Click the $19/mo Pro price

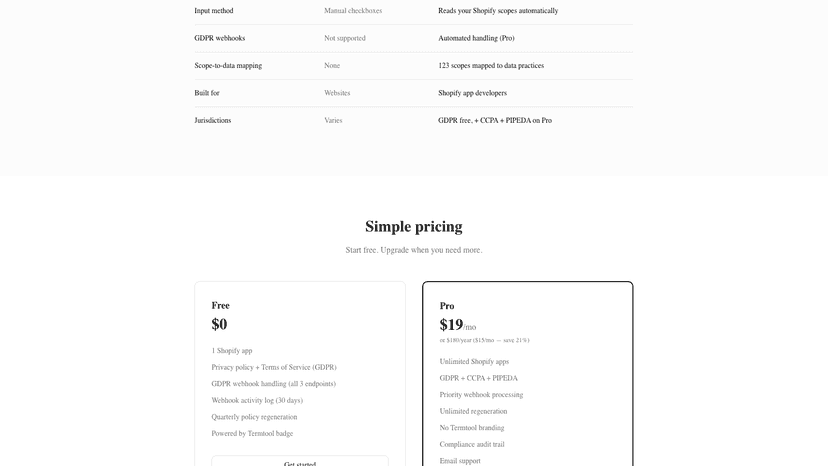(x=458, y=324)
